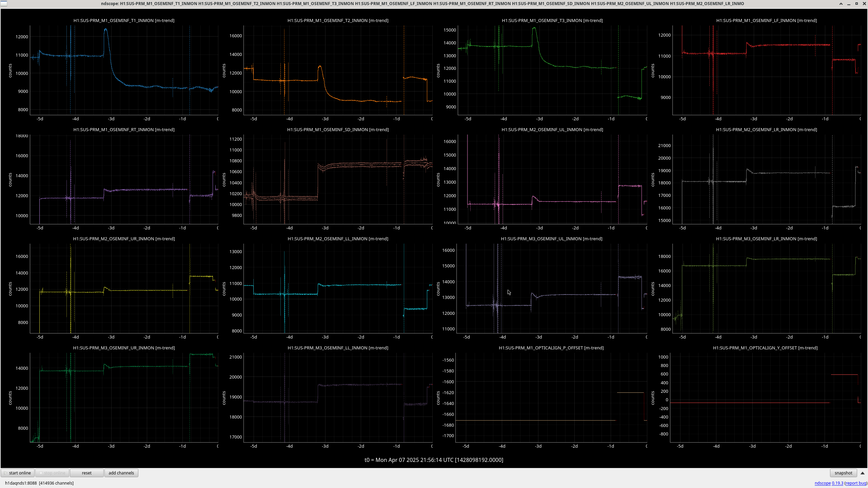This screenshot has width=868, height=488.
Task: Click the add channels button
Action: (121, 473)
